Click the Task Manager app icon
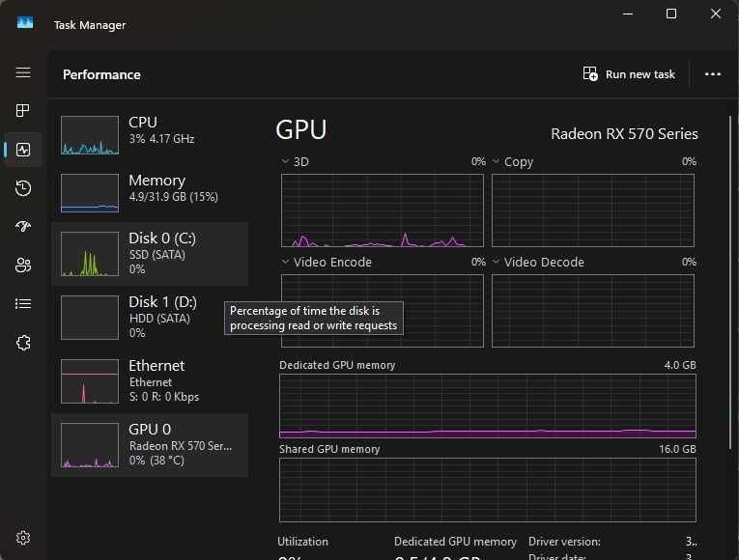The image size is (739, 560). coord(25,23)
